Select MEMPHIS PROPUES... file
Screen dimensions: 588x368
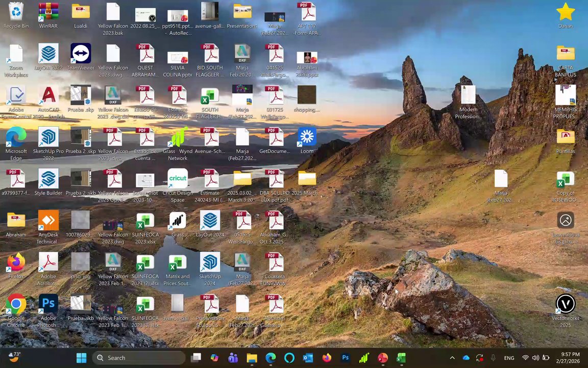pyautogui.click(x=566, y=102)
